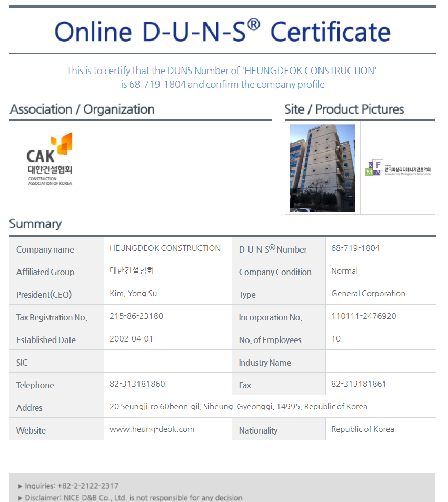The image size is (448, 502).
Task: Click the Fax label cell
Action: pyautogui.click(x=278, y=384)
